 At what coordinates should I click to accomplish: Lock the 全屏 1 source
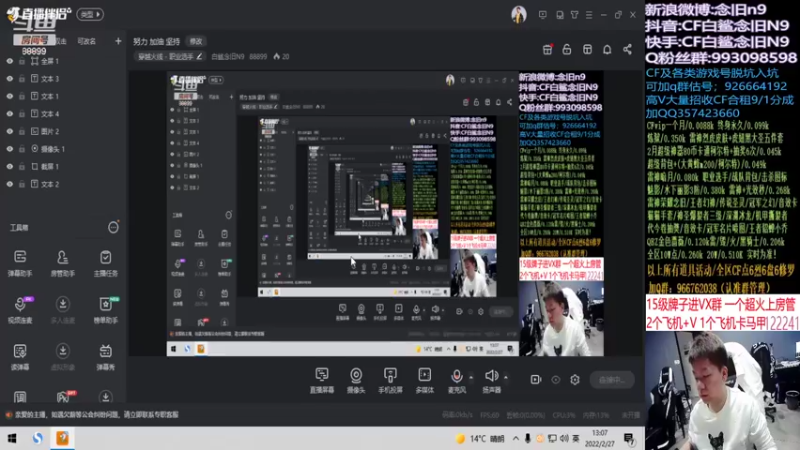tap(22, 61)
